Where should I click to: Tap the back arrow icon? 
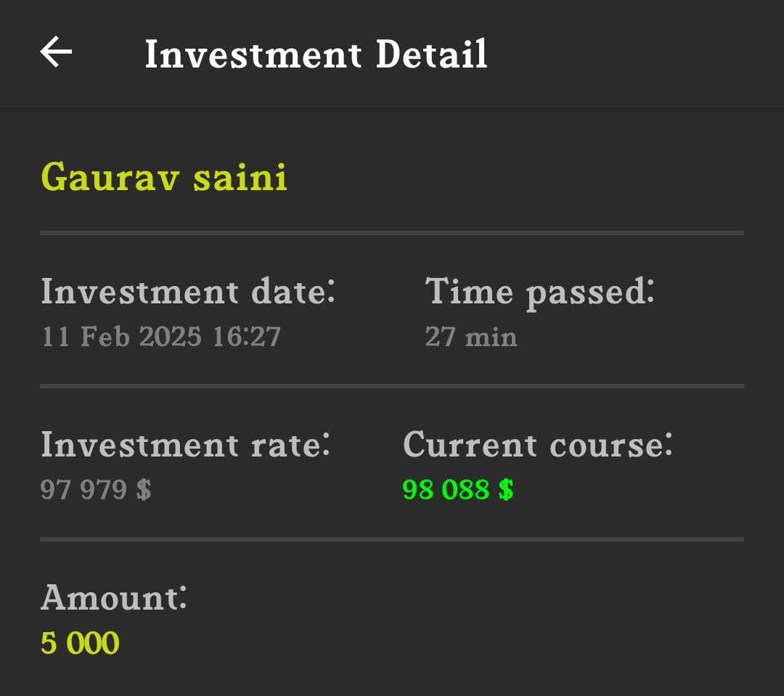point(56,52)
